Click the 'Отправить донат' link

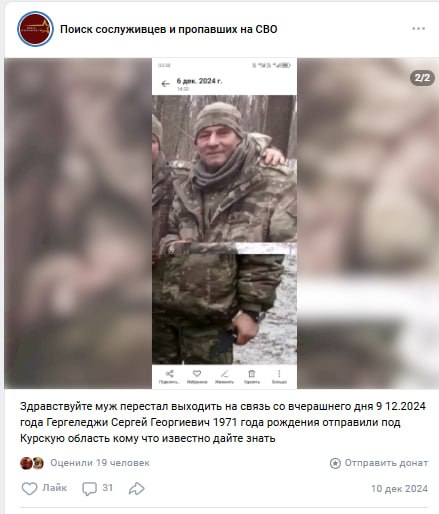coord(386,463)
